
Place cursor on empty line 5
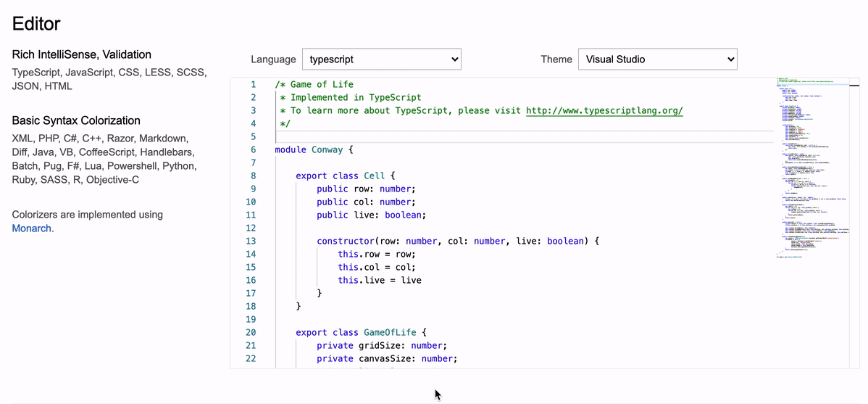[x=523, y=136]
